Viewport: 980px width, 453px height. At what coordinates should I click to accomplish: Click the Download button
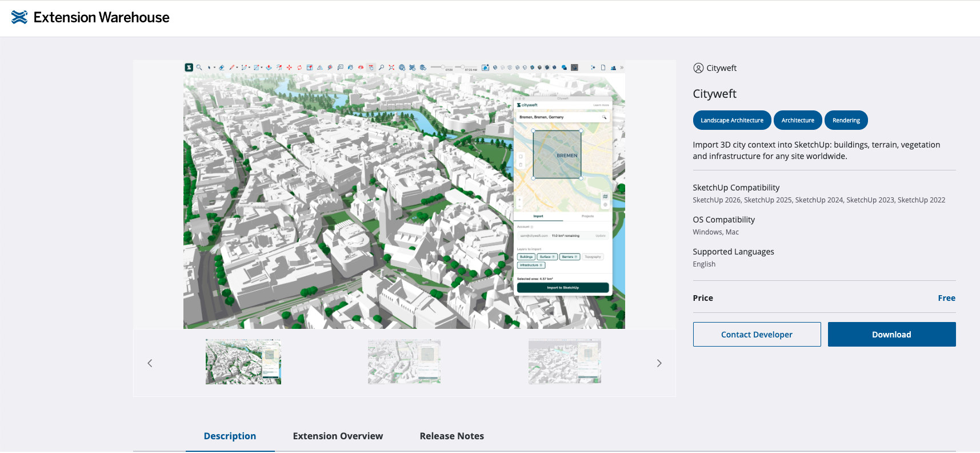[x=891, y=334]
